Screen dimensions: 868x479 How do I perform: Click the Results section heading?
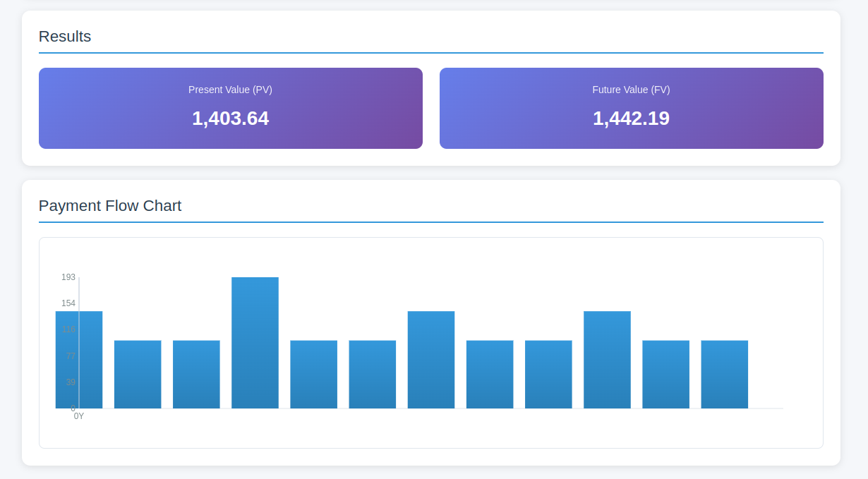(x=65, y=37)
